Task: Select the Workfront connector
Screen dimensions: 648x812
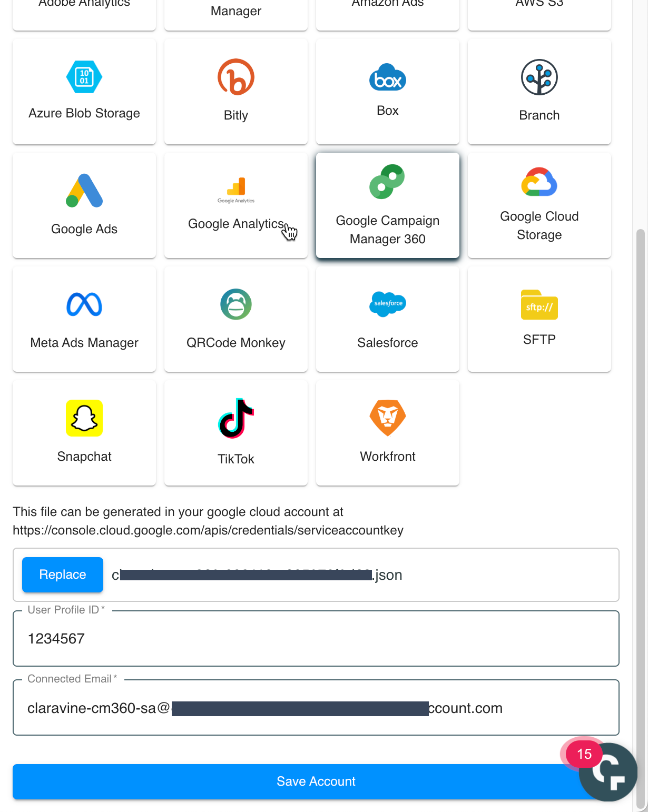Action: [387, 432]
